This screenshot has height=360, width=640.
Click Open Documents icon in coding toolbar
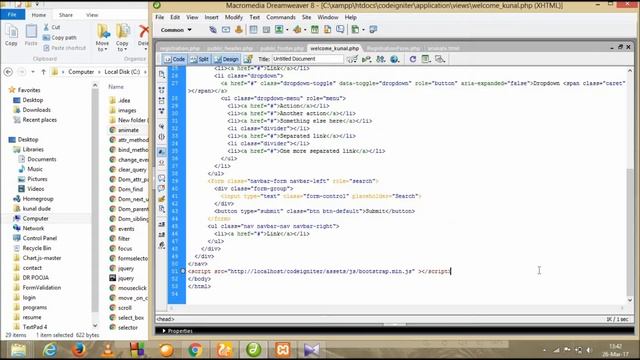162,75
